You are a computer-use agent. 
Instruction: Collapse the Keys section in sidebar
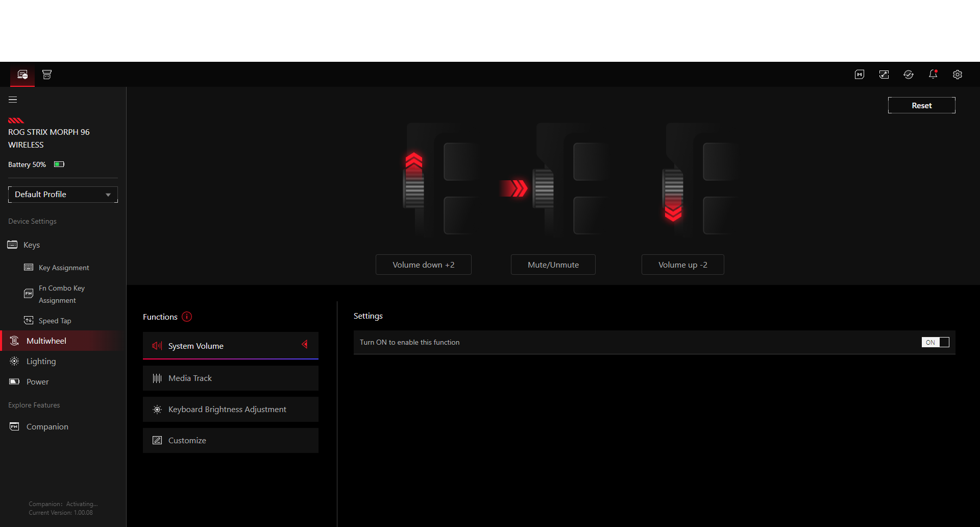pyautogui.click(x=32, y=245)
